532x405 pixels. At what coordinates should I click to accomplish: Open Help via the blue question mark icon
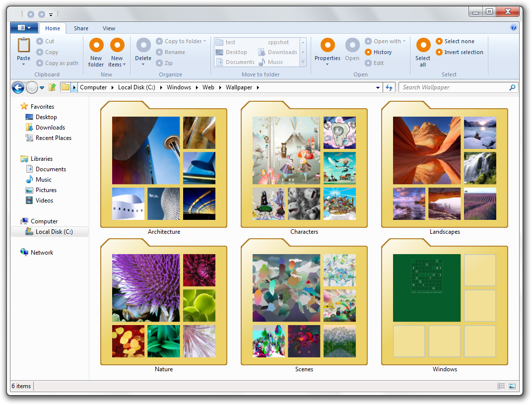coord(514,28)
